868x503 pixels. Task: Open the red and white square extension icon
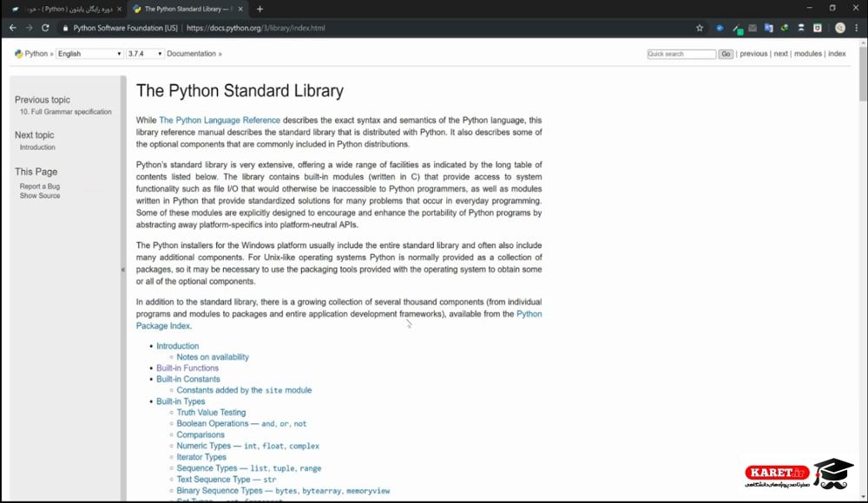pos(817,28)
